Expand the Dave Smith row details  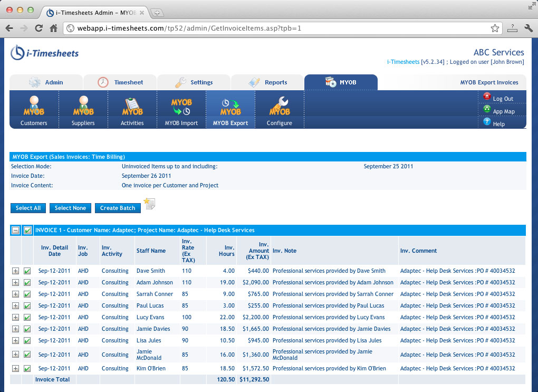pos(15,271)
